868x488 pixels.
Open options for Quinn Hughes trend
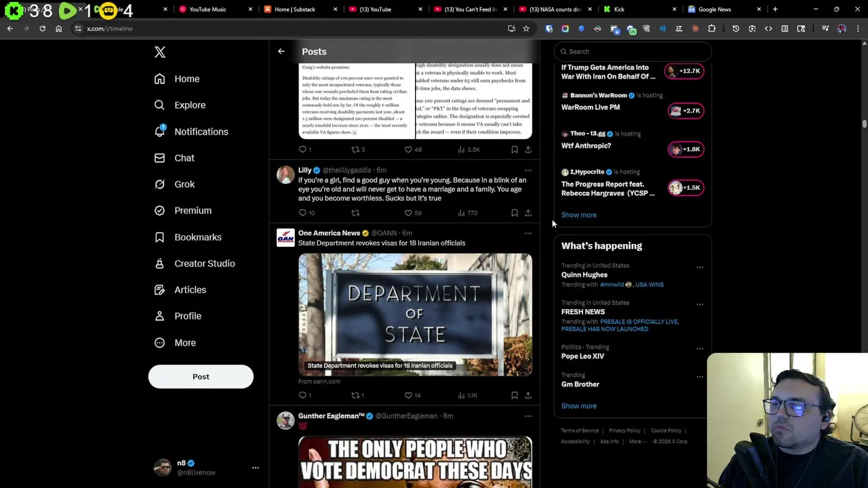tap(699, 267)
